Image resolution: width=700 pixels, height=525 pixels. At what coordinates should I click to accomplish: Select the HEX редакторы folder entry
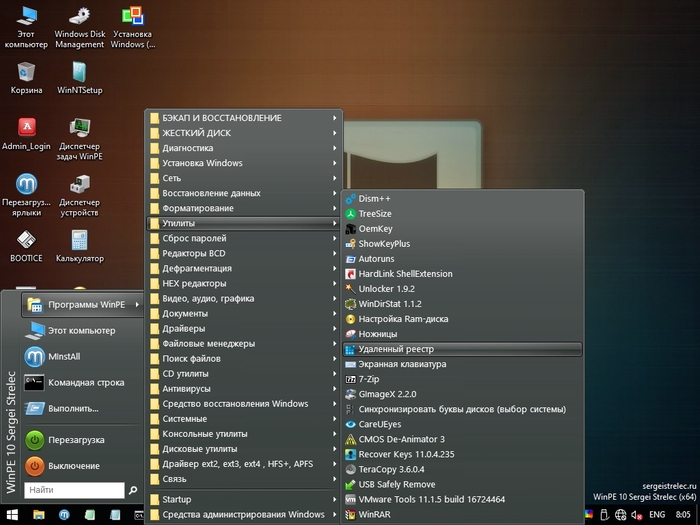[244, 283]
